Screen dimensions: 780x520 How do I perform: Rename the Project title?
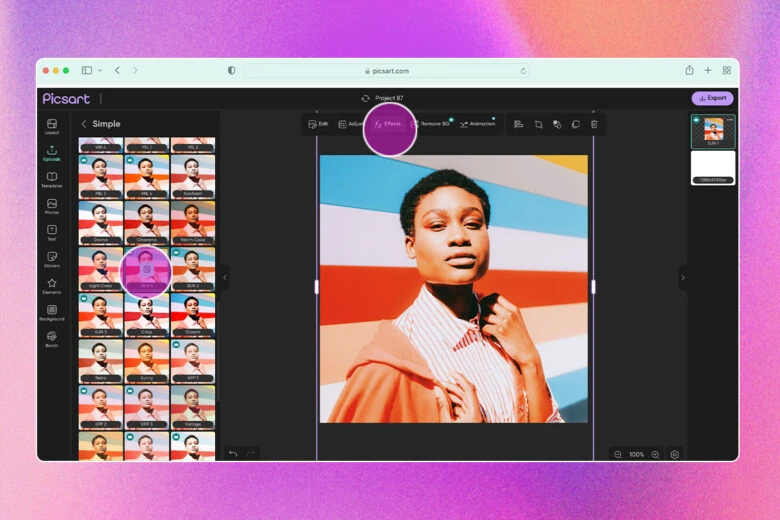pos(389,98)
